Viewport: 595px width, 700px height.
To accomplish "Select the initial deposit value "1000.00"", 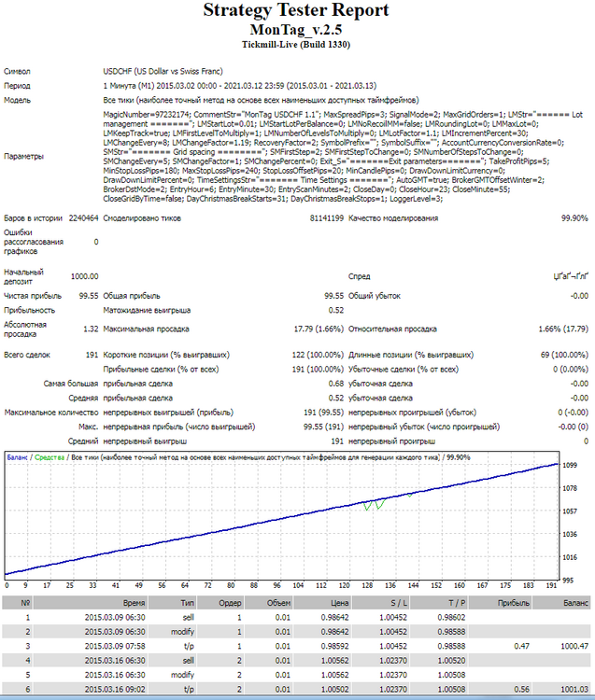I will click(84, 276).
